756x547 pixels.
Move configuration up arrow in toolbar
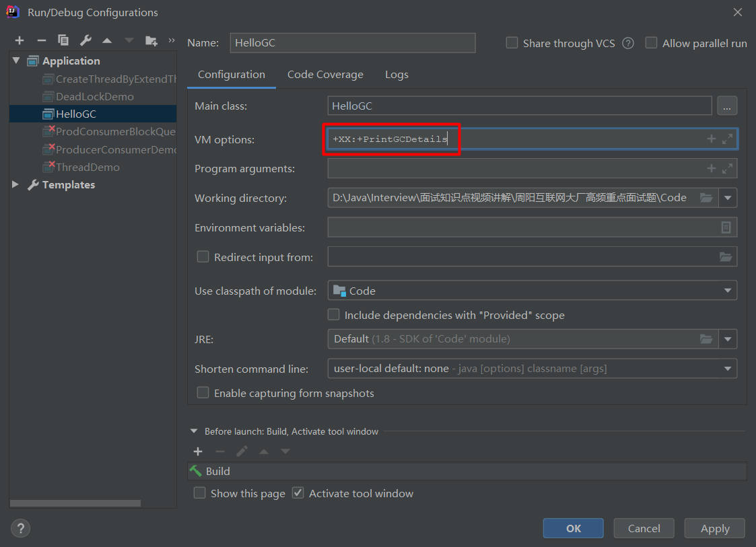point(107,41)
